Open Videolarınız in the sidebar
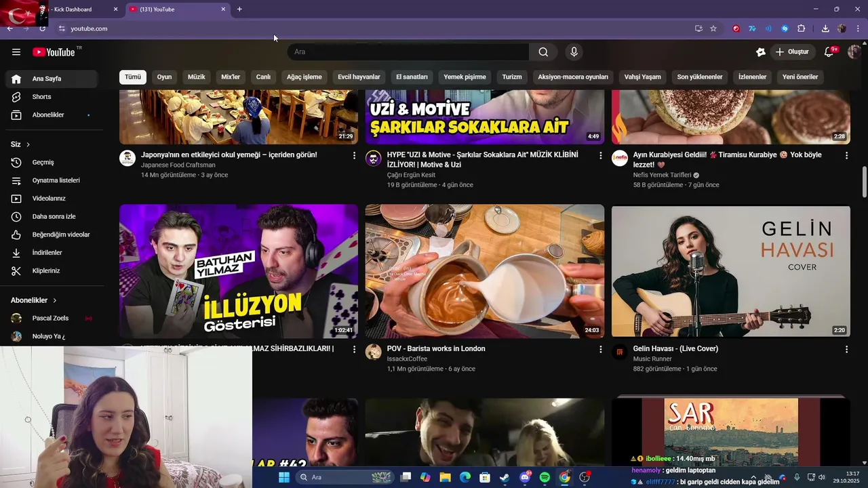868x488 pixels. coord(52,199)
